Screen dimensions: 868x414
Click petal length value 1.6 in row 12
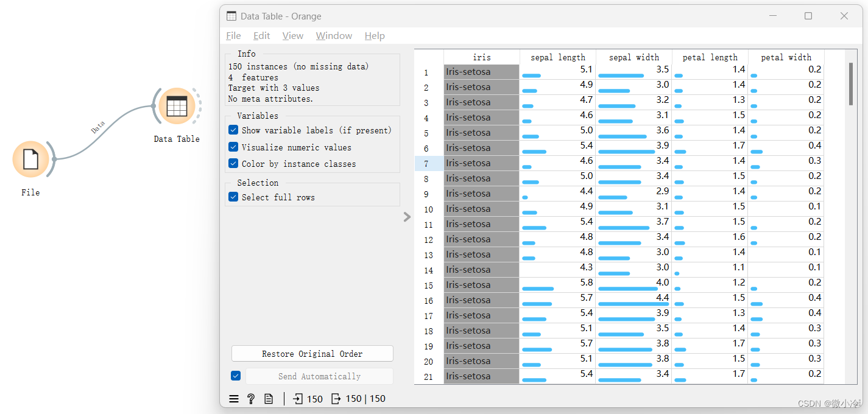(x=710, y=239)
